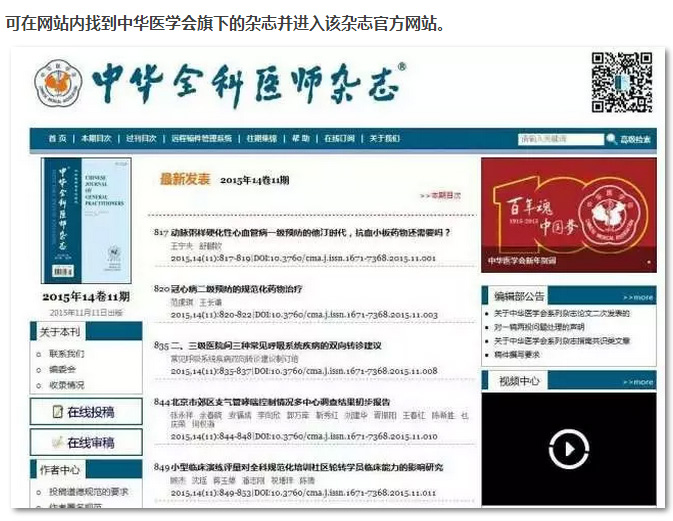
Task: Open notice 关于中华医学会系列杂志论文二次发表的
Action: (561, 313)
